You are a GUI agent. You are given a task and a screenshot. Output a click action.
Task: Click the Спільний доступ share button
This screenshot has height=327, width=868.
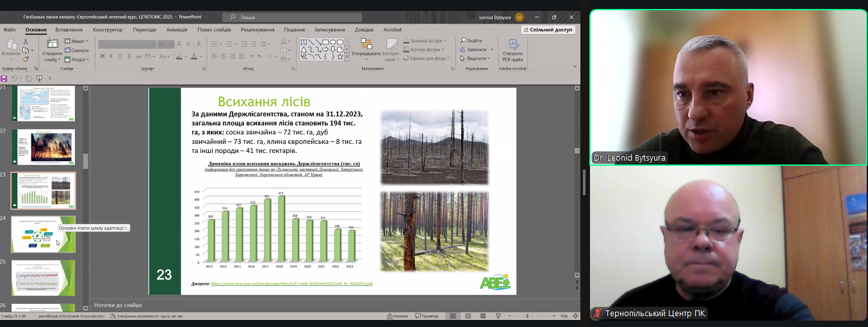(548, 29)
